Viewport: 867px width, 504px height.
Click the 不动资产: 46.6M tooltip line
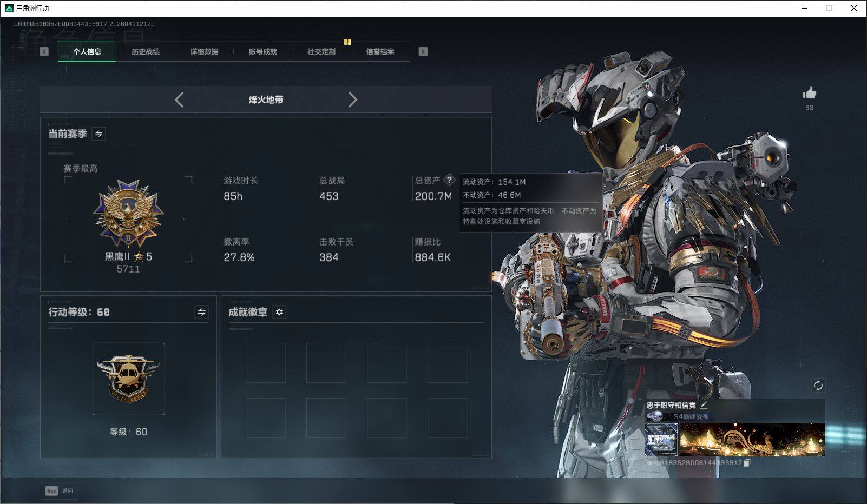click(x=492, y=195)
